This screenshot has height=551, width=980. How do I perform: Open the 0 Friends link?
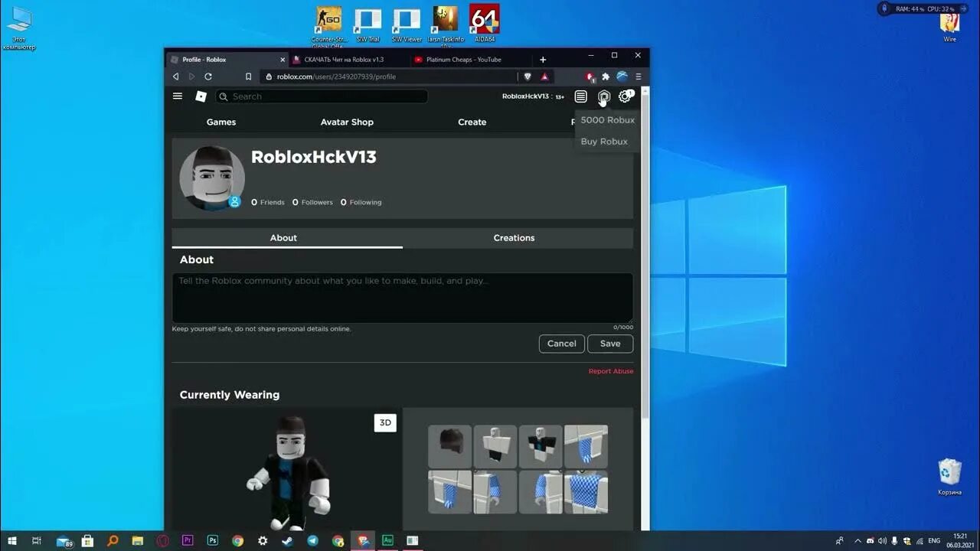click(x=268, y=202)
